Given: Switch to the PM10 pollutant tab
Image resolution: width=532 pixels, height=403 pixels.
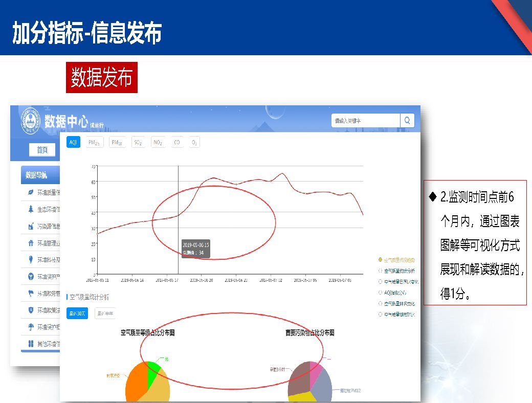Looking at the screenshot, I should point(117,142).
